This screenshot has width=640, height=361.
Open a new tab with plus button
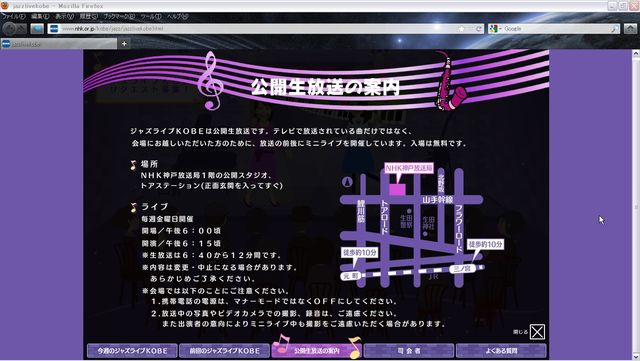click(124, 44)
